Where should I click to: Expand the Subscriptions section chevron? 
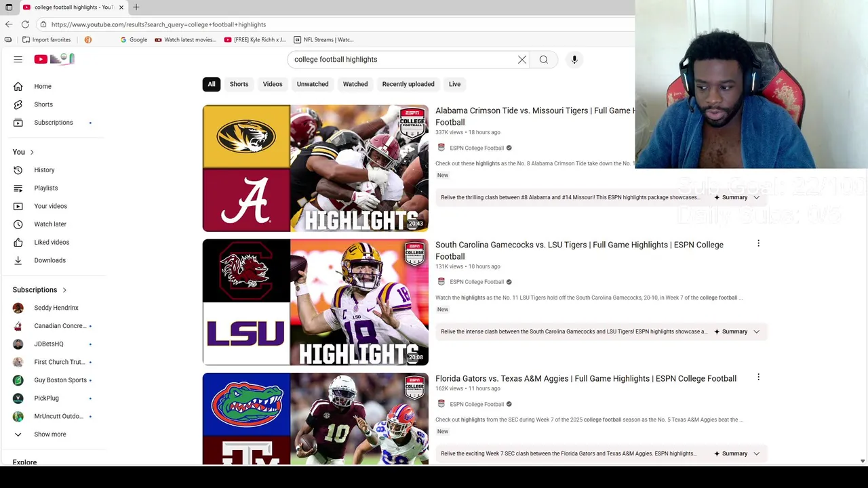click(64, 290)
